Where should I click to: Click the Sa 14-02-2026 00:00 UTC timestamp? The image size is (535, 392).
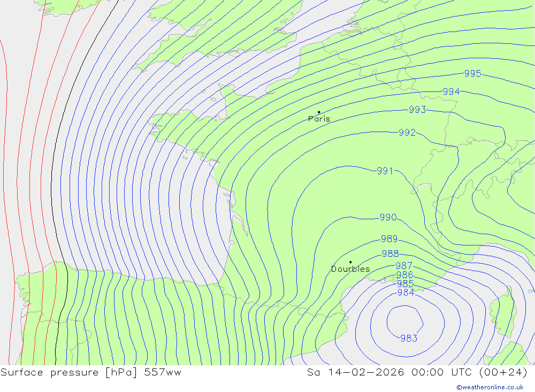[417, 372]
